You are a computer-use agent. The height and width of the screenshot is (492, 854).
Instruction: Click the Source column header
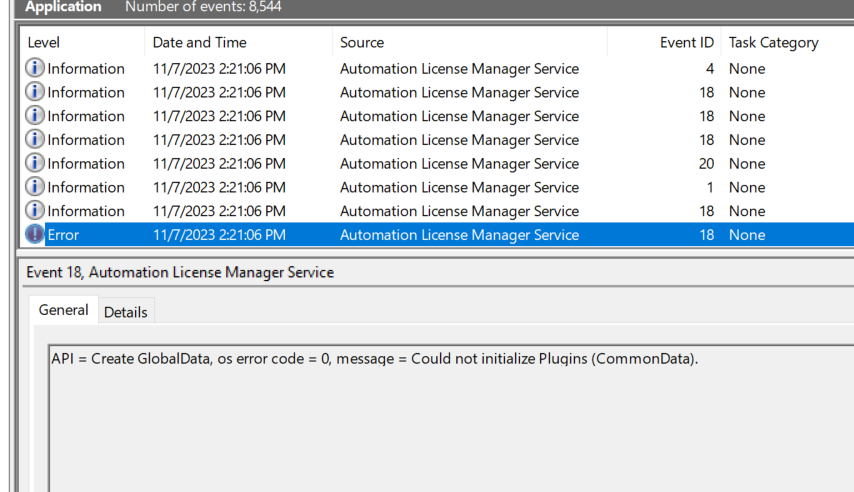pos(361,43)
